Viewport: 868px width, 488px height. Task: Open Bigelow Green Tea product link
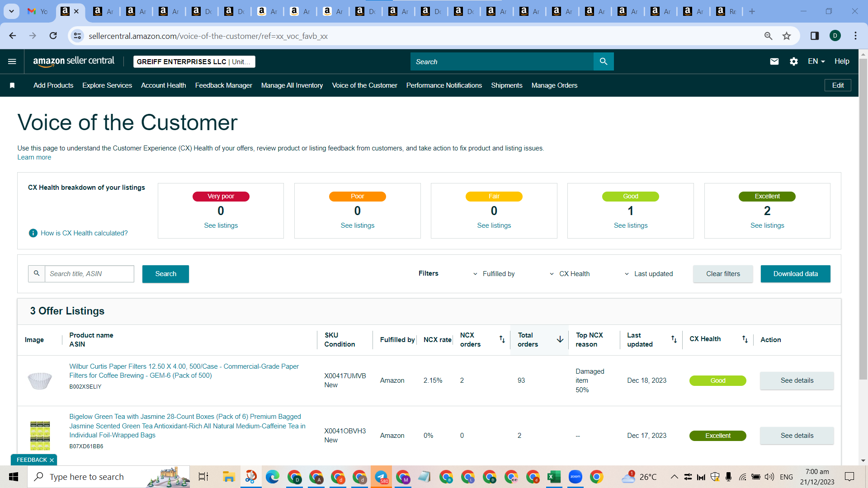pyautogui.click(x=187, y=426)
